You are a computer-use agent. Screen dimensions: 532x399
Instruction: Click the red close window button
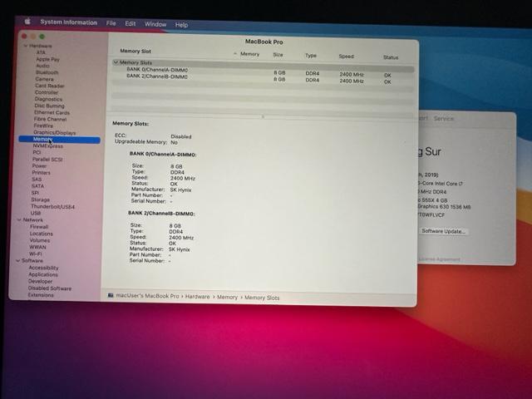point(23,37)
